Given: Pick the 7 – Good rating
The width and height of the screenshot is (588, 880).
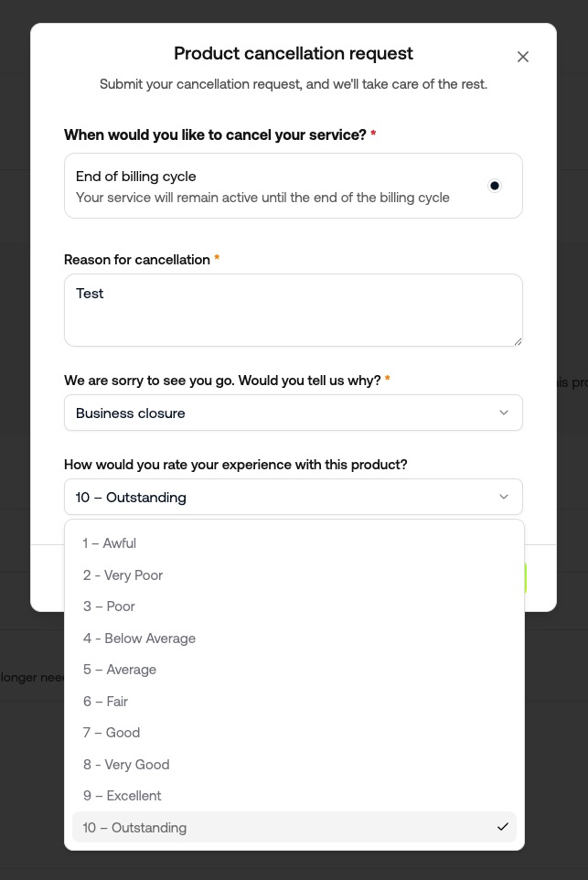Looking at the screenshot, I should pos(112,733).
